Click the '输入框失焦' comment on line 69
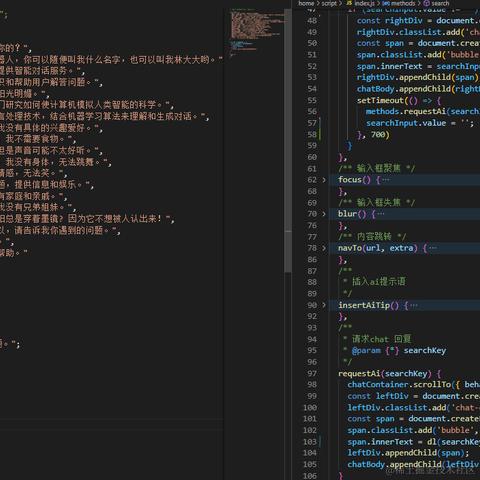This screenshot has width=480, height=480. pyautogui.click(x=378, y=203)
